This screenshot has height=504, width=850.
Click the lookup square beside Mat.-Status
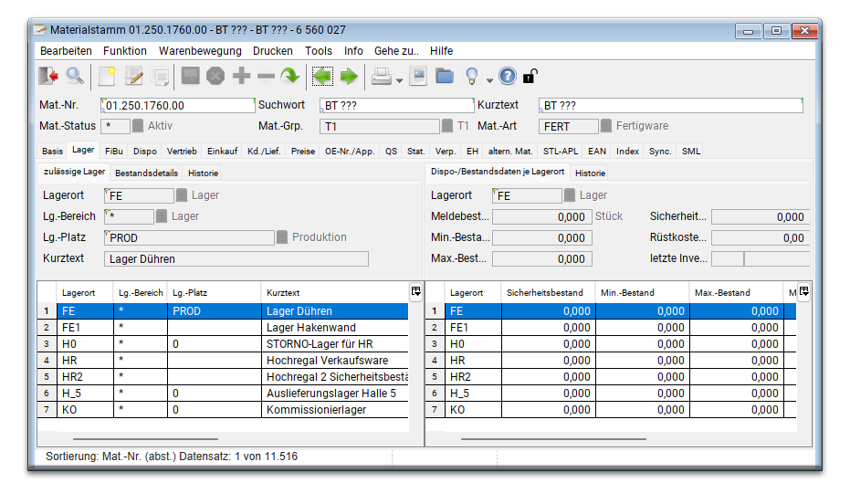click(138, 126)
